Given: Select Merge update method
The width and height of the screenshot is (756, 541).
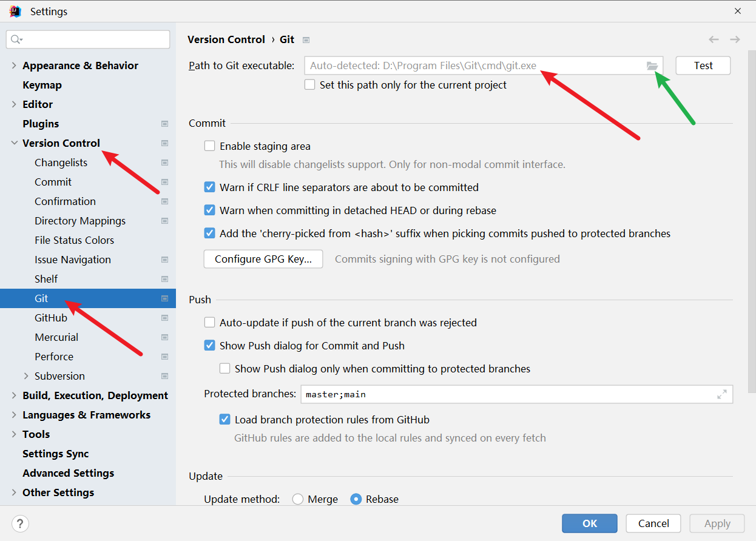Looking at the screenshot, I should [298, 499].
